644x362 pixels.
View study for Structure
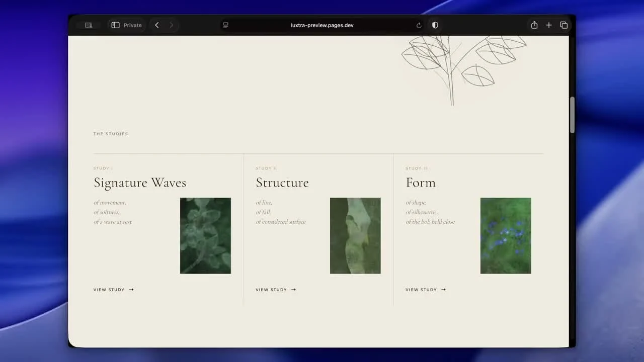[276, 290]
